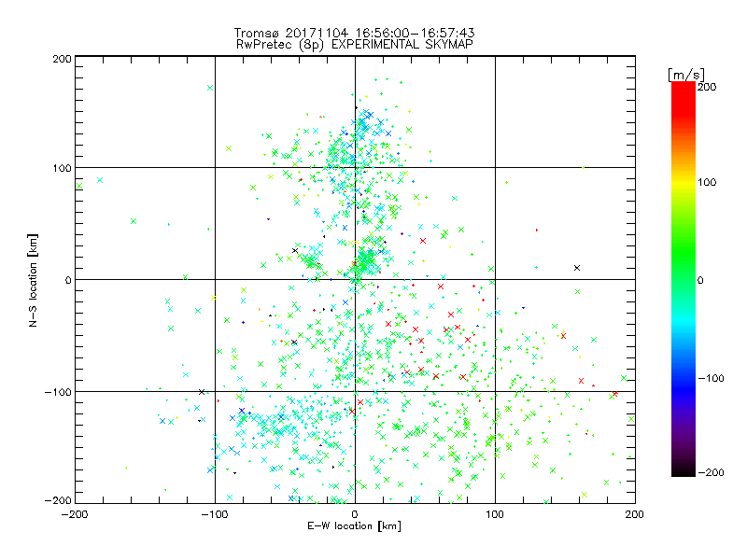Click the x-axis tick label '200'
This screenshot has width=747, height=560.
pos(635,514)
